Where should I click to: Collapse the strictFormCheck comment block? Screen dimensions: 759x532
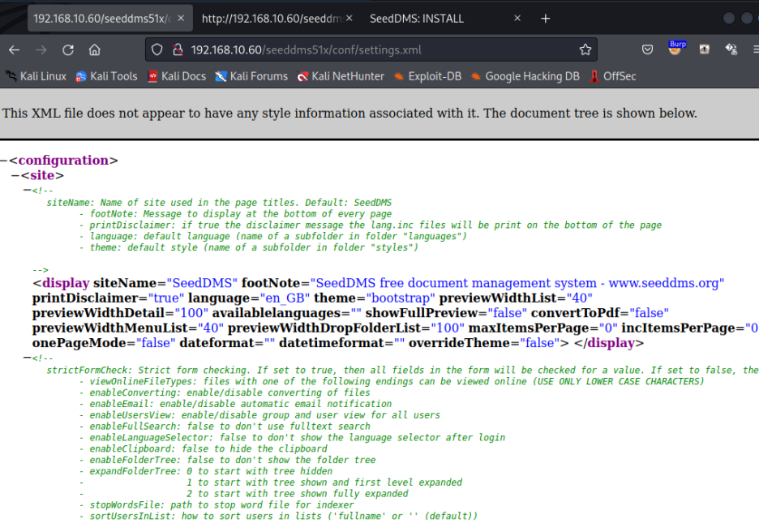(27, 358)
